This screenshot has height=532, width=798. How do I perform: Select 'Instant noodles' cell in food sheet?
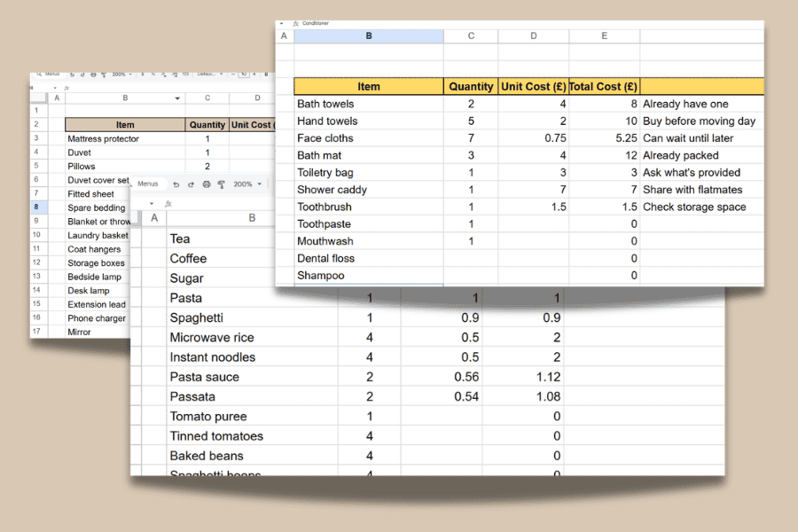252,357
